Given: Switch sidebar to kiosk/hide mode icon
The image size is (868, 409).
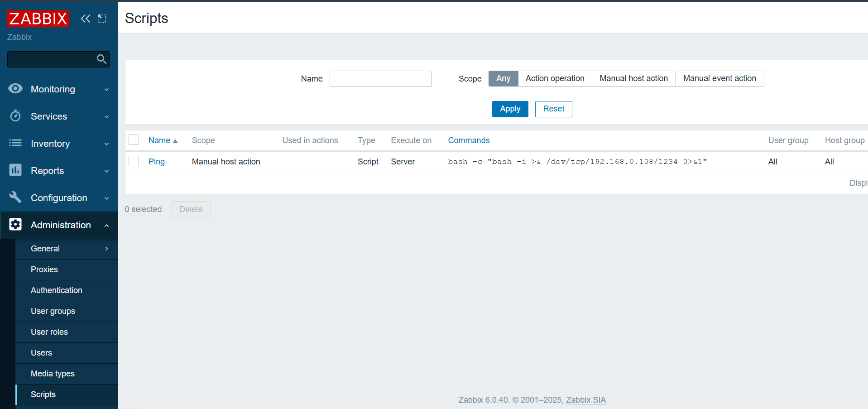Looking at the screenshot, I should point(102,19).
